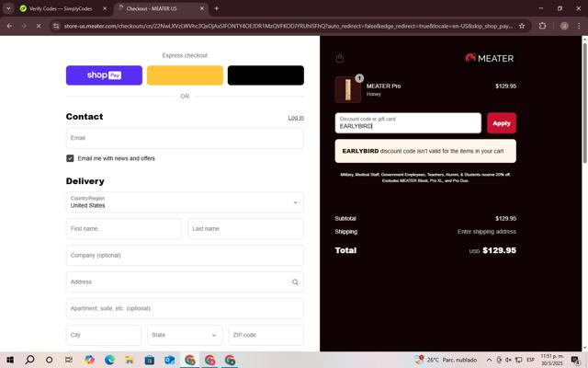Click the address search magnifier icon
Image resolution: width=588 pixels, height=368 pixels.
(295, 282)
